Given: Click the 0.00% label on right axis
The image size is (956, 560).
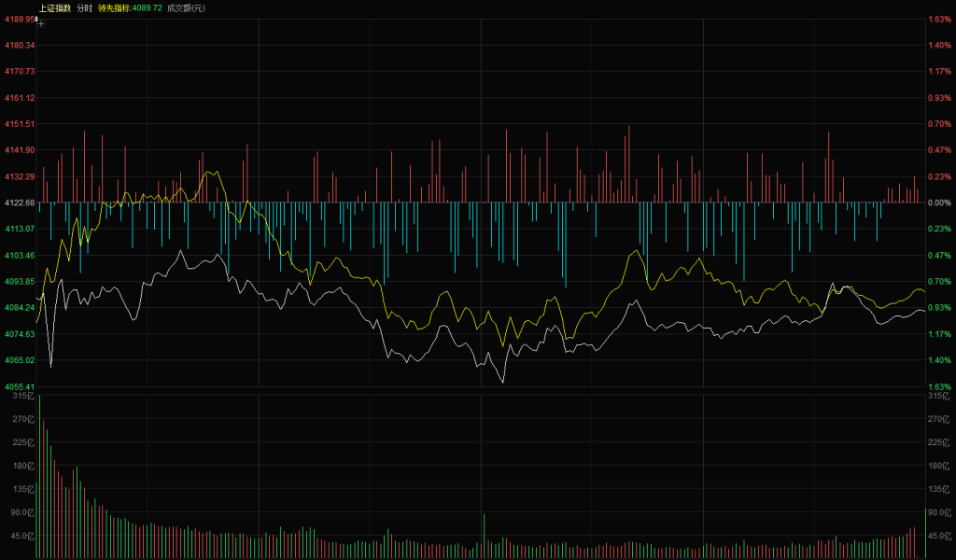Looking at the screenshot, I should 938,203.
